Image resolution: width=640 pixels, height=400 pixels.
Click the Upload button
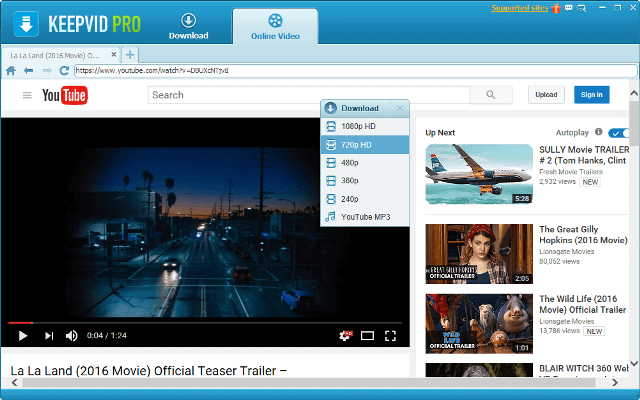pos(546,95)
